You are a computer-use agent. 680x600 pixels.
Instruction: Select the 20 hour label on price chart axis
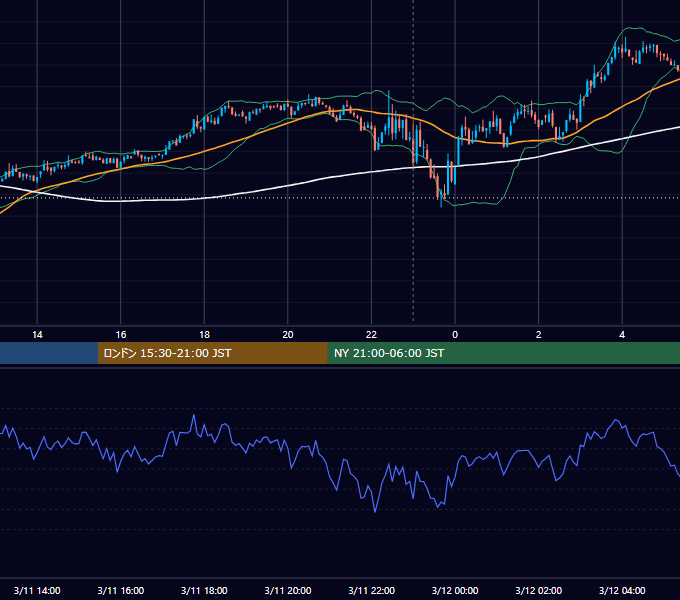[288, 335]
